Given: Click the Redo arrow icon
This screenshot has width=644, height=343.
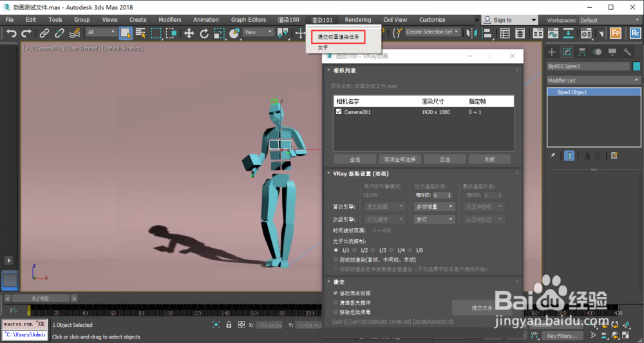Looking at the screenshot, I should point(26,34).
